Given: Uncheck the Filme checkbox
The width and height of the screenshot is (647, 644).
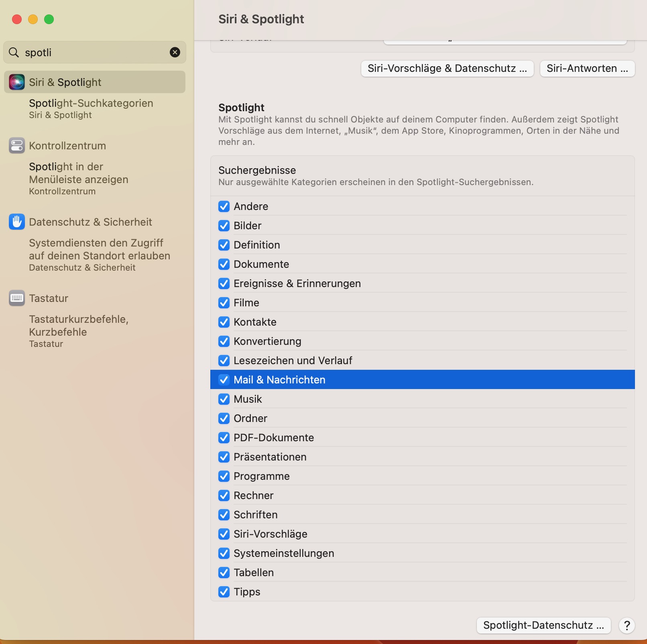Looking at the screenshot, I should click(x=224, y=303).
